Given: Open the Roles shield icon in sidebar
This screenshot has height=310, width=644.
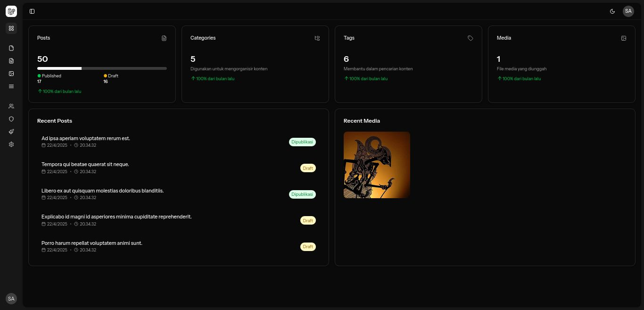Looking at the screenshot, I should point(11,119).
